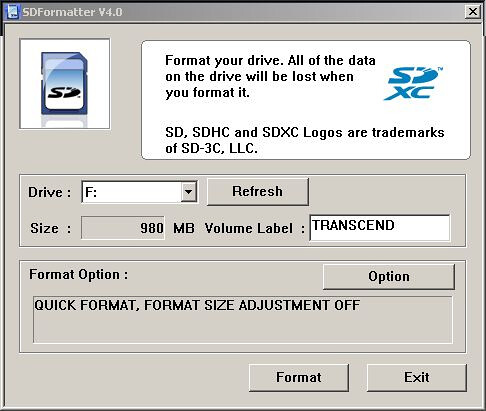Click the QUICK FORMAT option text box
Viewport: 486px width, 411px height.
(243, 319)
